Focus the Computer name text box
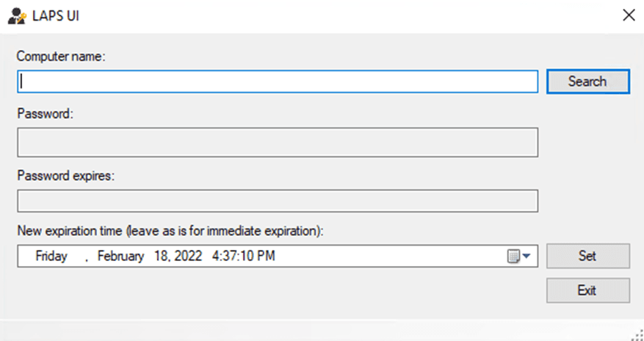644x341 pixels. tap(278, 82)
